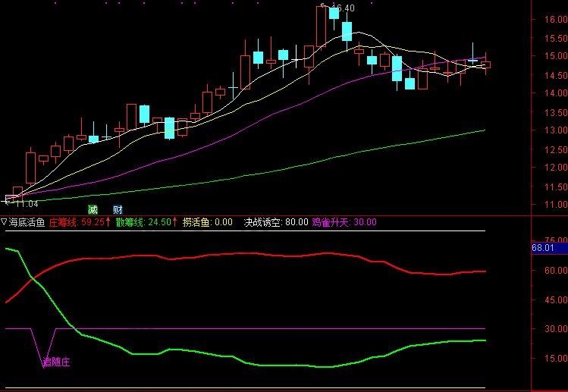Click the 捞活鱼 legend label

coord(196,222)
